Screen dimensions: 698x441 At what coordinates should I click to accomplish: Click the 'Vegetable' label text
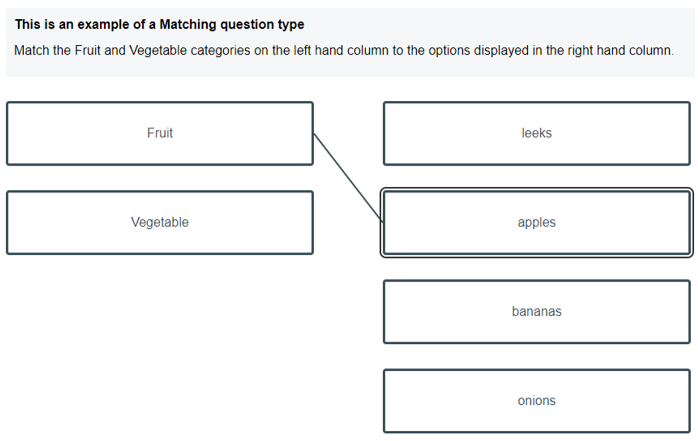(160, 222)
